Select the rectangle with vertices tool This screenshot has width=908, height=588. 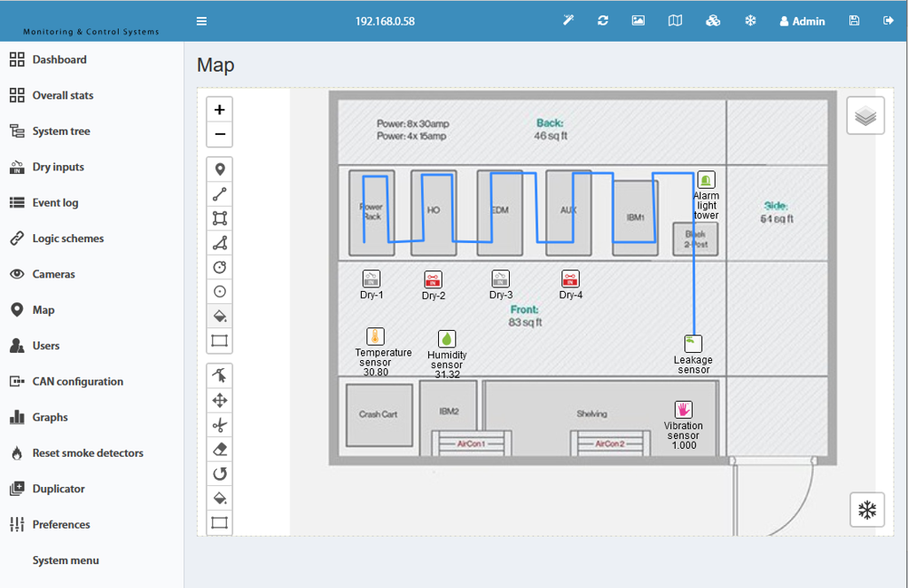[220, 218]
